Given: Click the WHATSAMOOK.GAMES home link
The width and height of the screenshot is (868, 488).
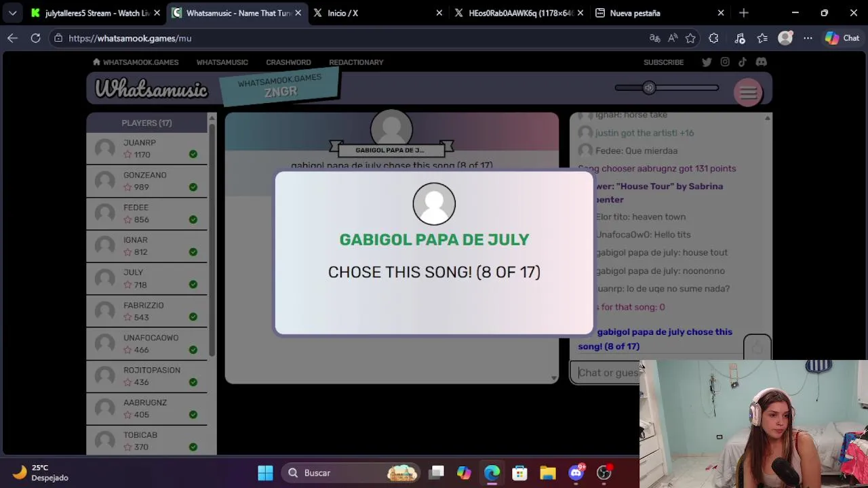Looking at the screenshot, I should tap(140, 62).
